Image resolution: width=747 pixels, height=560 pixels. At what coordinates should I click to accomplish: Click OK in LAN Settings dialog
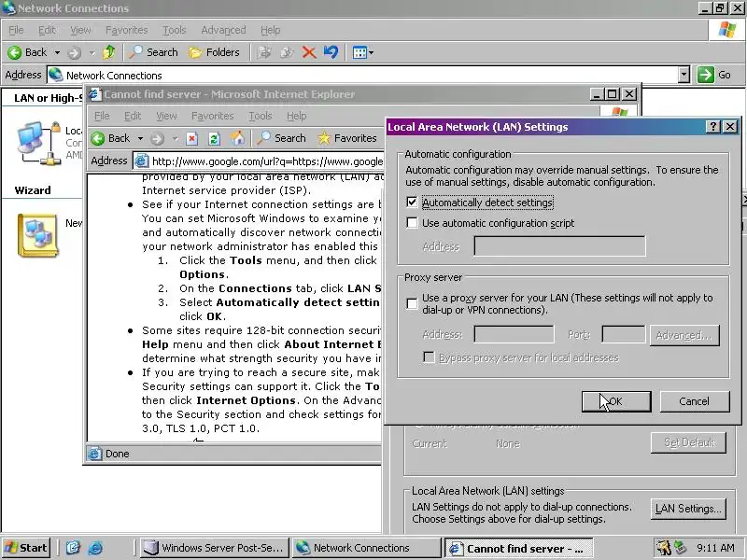pyautogui.click(x=616, y=401)
